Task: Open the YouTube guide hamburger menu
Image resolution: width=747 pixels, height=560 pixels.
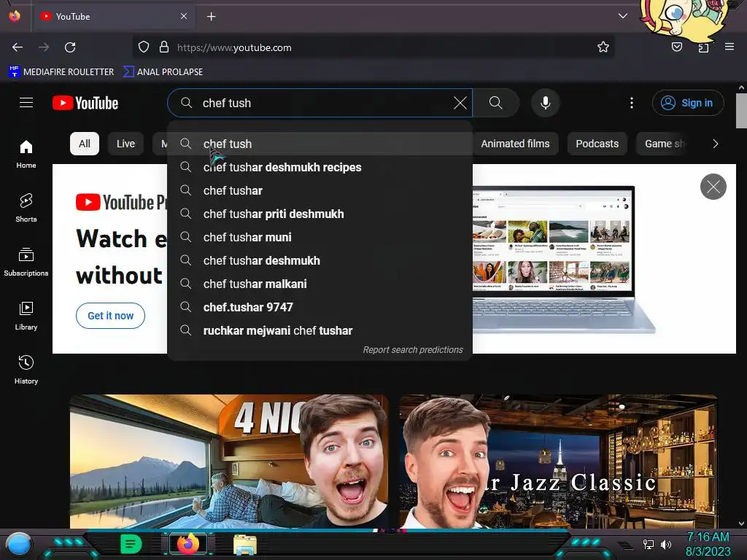Action: [x=26, y=102]
